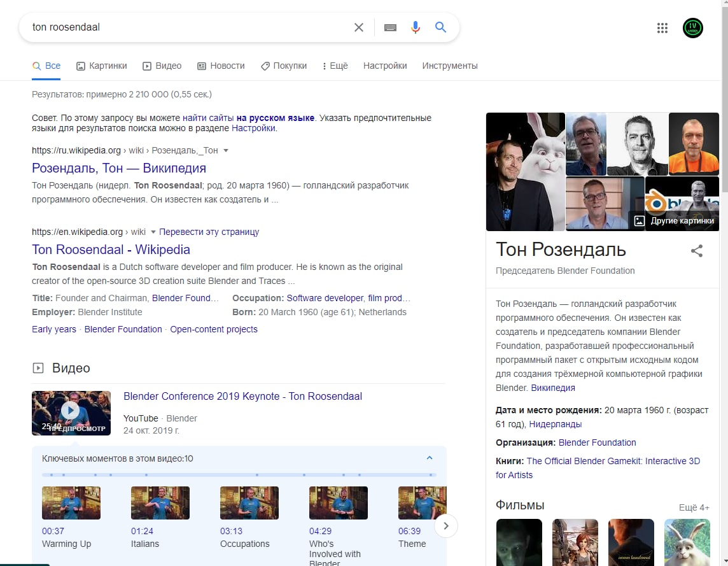Play the Blender Conference 2019 Keynote video thumbnail
Image resolution: width=728 pixels, height=566 pixels.
[x=71, y=413]
